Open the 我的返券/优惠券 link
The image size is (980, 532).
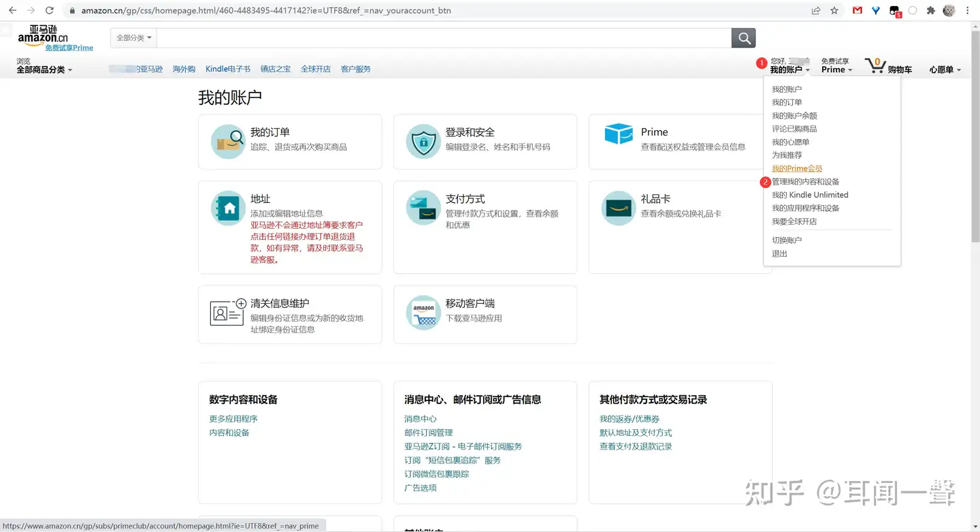click(630, 419)
